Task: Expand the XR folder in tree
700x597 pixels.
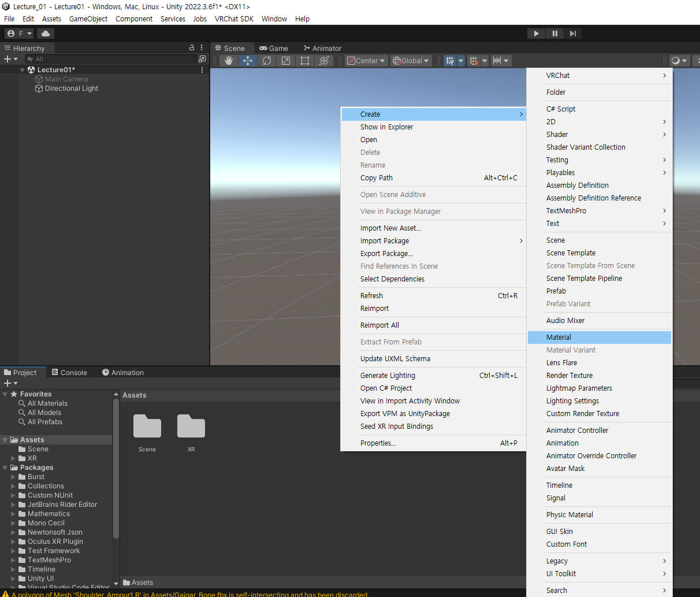Action: (x=13, y=458)
